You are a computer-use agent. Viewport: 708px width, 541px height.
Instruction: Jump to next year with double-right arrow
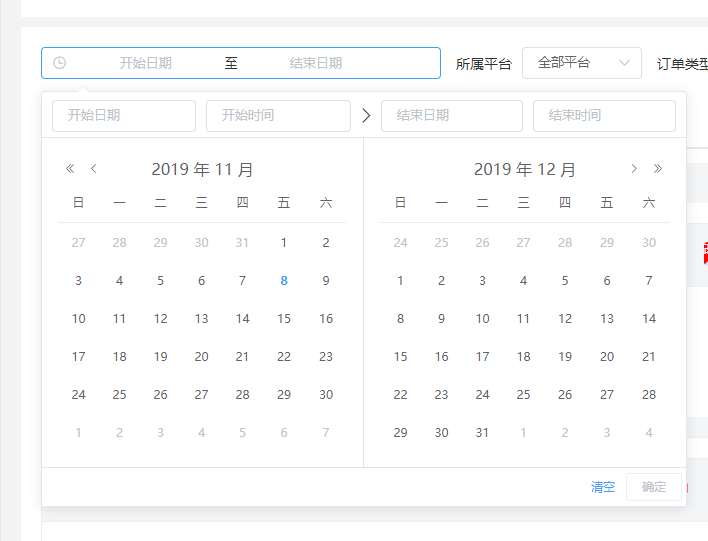tap(657, 169)
